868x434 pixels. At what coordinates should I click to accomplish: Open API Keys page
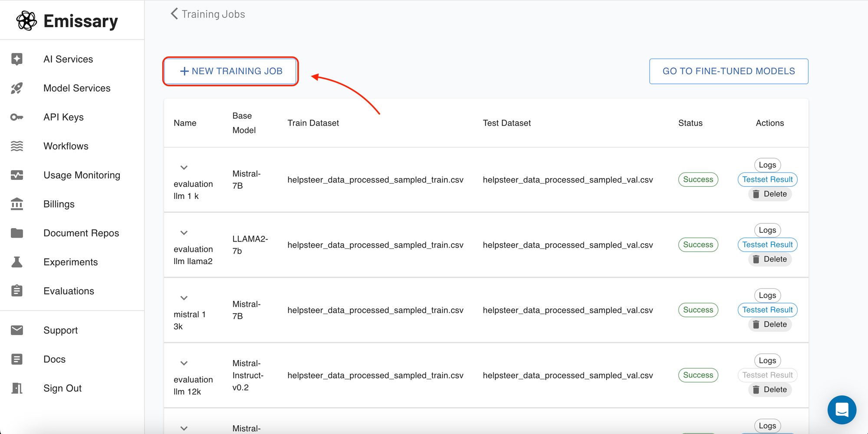pos(63,117)
